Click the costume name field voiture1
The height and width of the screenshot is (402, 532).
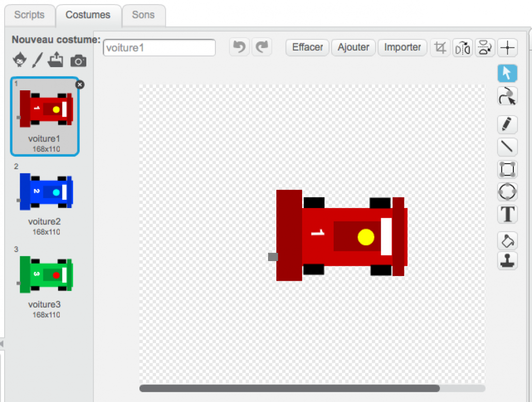[159, 47]
